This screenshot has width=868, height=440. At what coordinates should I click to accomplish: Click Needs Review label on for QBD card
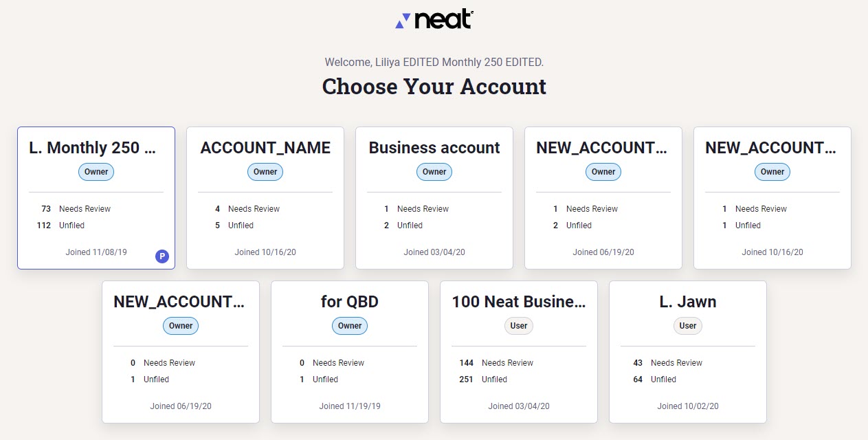point(338,363)
